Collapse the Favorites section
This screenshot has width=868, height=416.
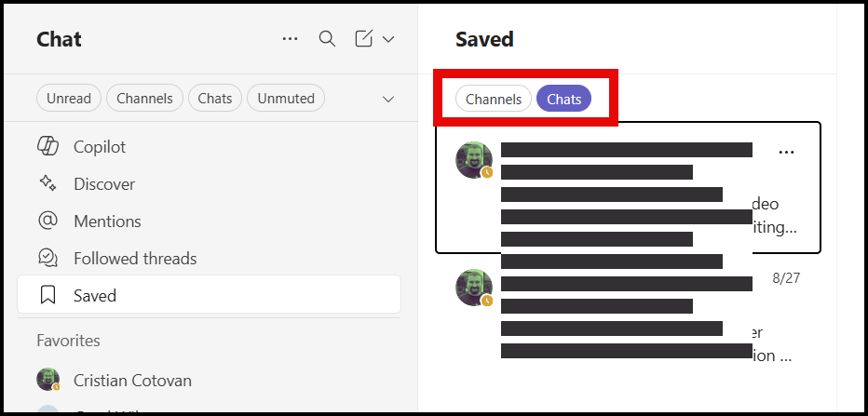pos(68,341)
